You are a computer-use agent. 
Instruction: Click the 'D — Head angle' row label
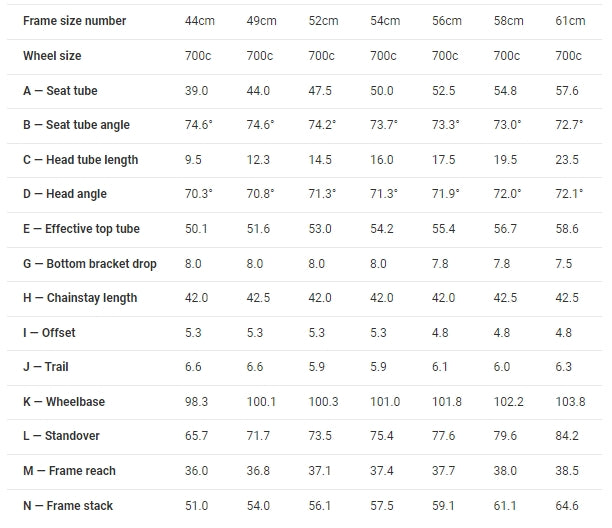click(x=65, y=194)
